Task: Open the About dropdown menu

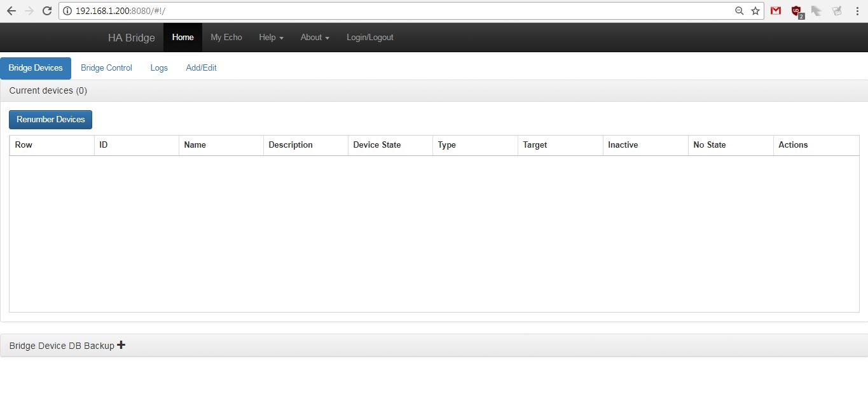Action: pyautogui.click(x=315, y=38)
